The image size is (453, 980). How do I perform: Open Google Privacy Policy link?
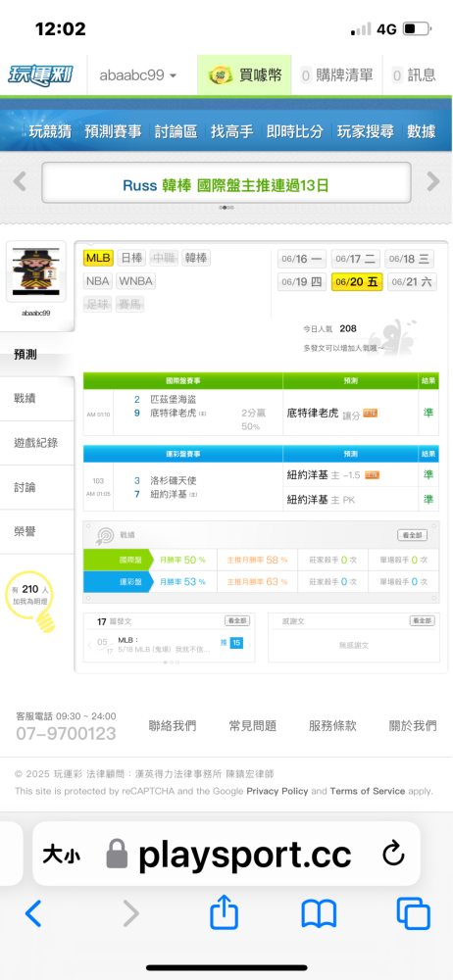coord(277,791)
